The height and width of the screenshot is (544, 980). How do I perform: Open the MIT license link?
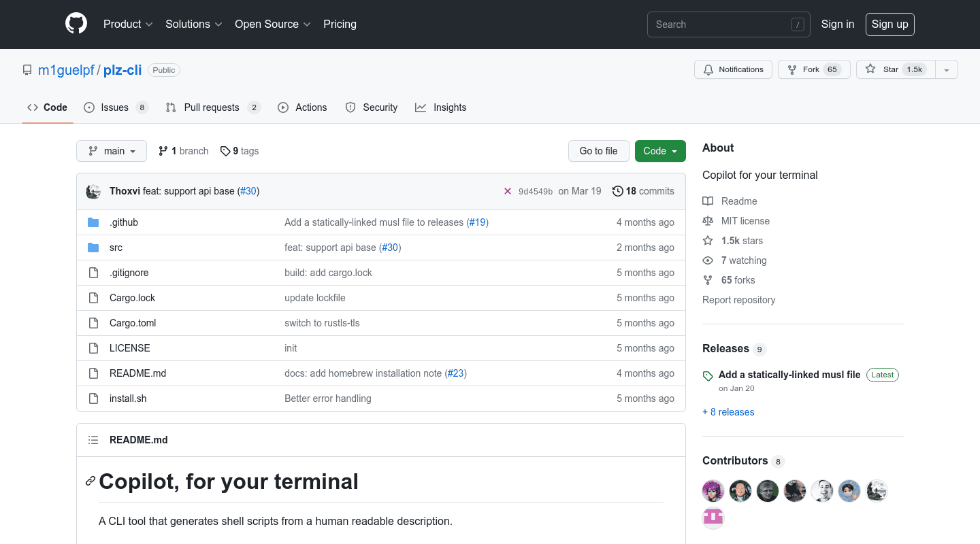(x=736, y=221)
